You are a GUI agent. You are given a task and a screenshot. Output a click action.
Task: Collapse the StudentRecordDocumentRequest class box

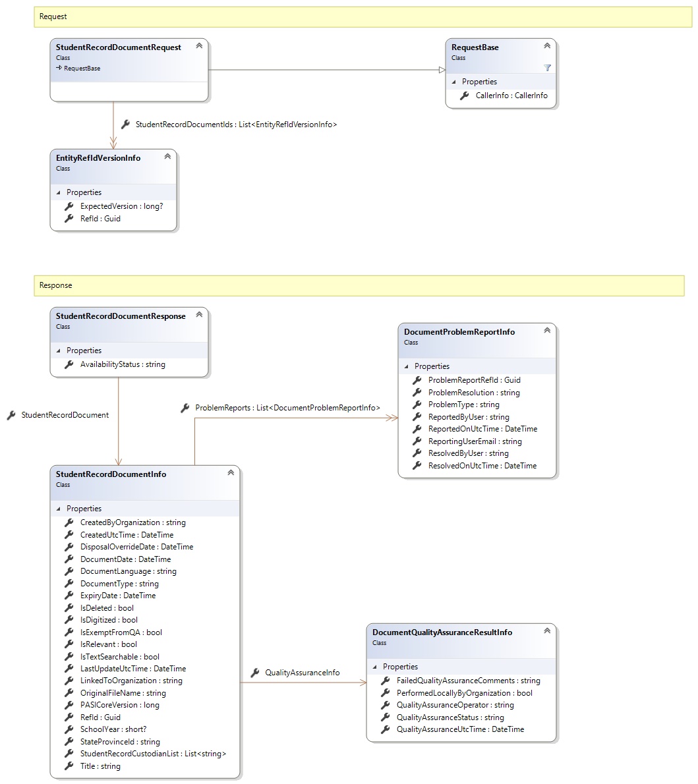click(198, 46)
